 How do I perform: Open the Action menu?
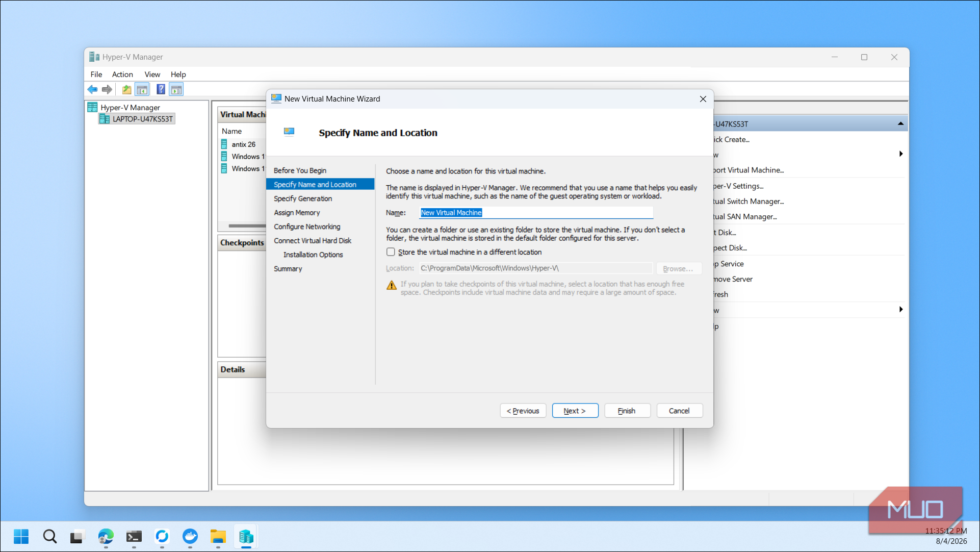pos(122,74)
